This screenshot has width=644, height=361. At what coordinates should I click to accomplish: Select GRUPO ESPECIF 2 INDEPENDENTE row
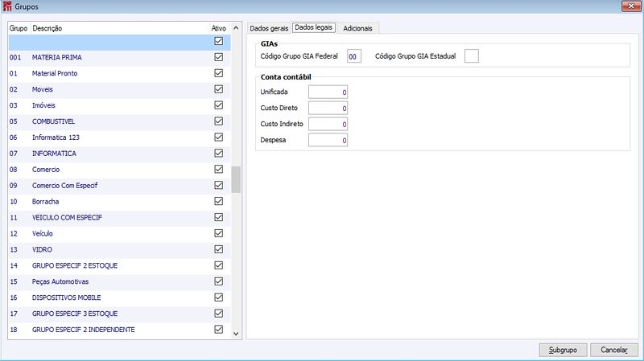(x=119, y=330)
